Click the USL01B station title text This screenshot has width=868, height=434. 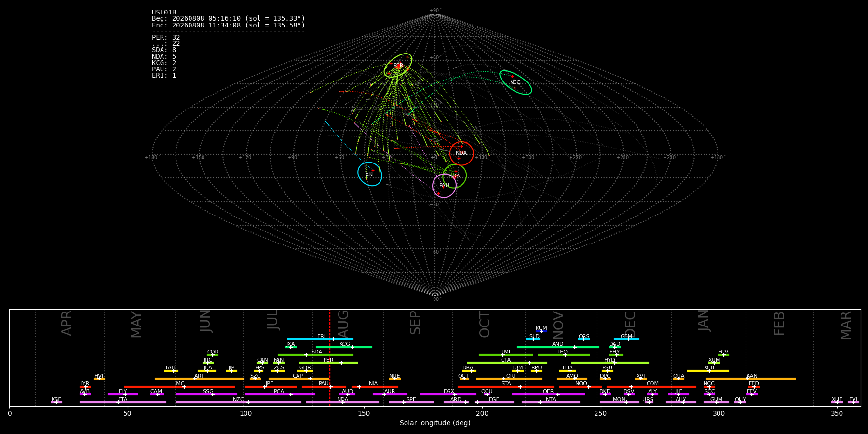164,13
